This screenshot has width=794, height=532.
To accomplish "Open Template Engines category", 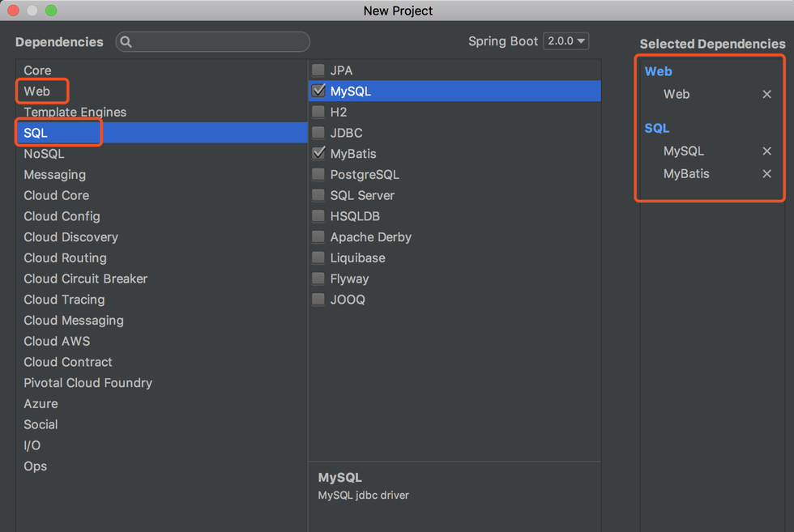I will coord(161,112).
